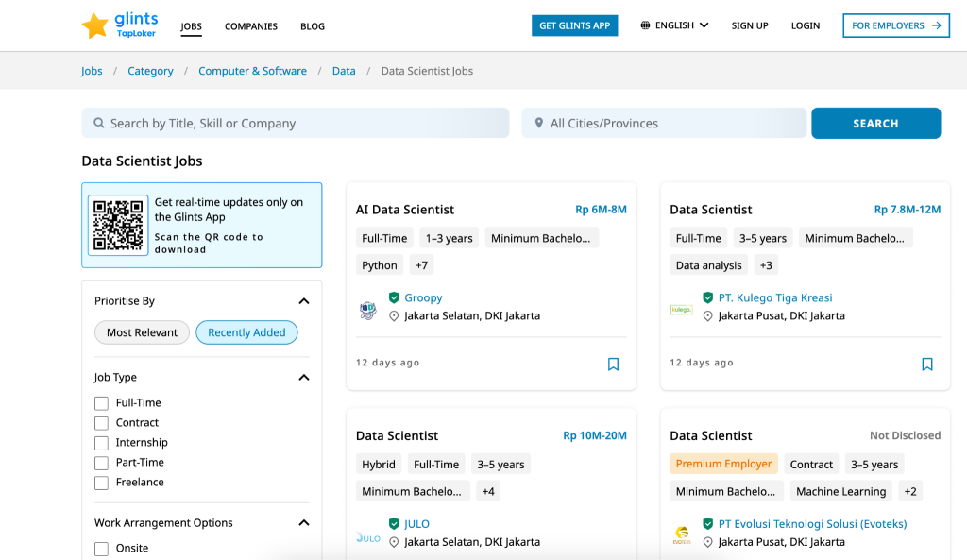The image size is (967, 560).
Task: Click the Get Glints App button
Action: tap(575, 25)
